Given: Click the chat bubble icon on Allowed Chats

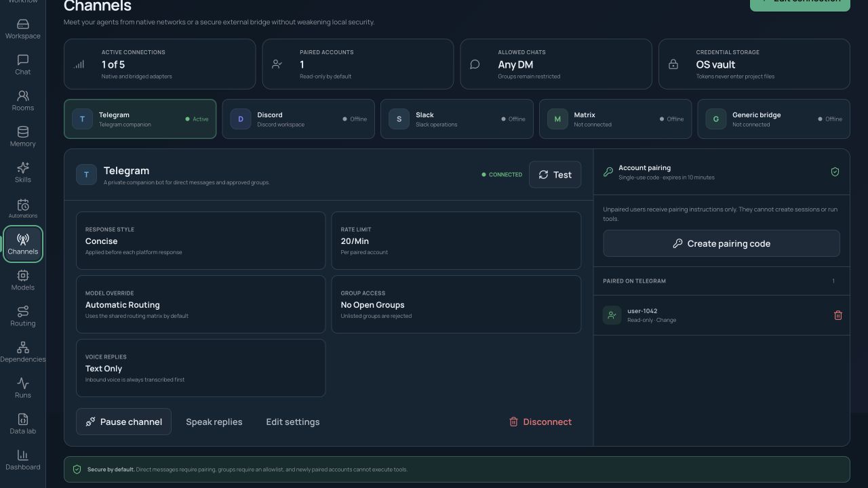Looking at the screenshot, I should point(475,64).
